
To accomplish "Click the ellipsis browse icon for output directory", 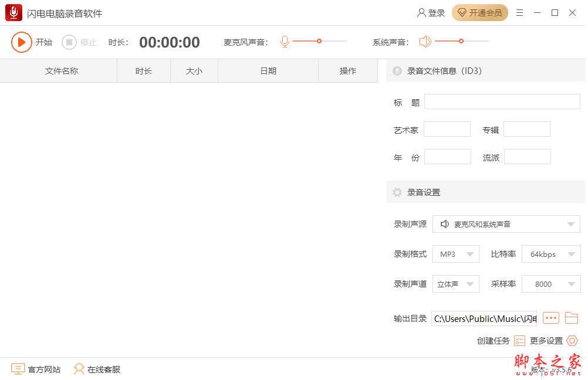I will click(x=550, y=318).
